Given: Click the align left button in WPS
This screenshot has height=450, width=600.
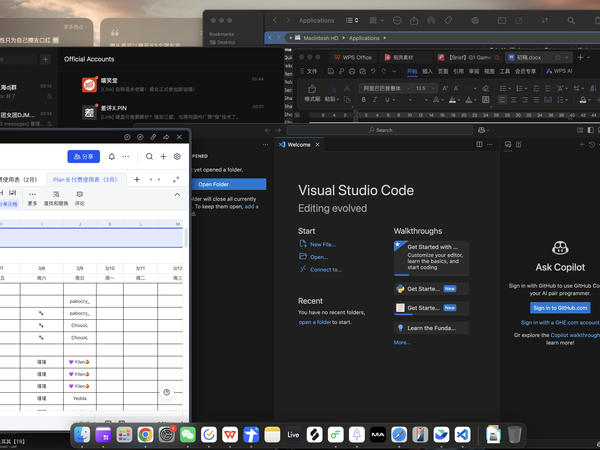Looking at the screenshot, I should (x=502, y=100).
